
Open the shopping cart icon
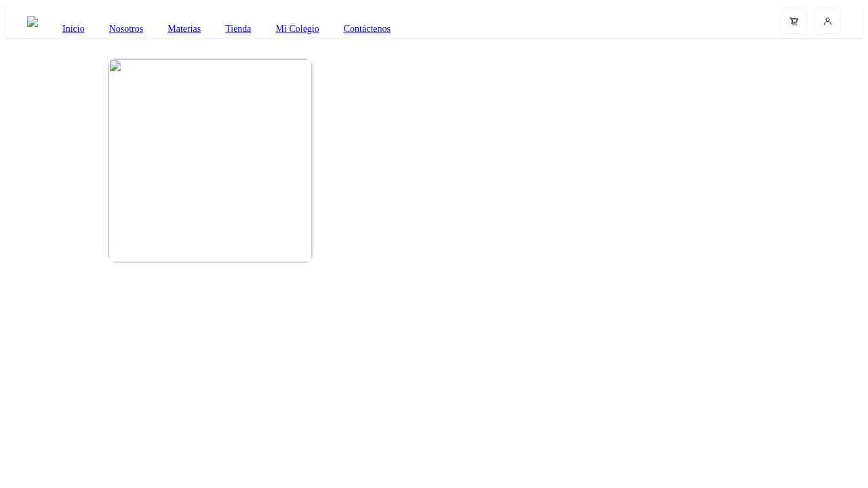tap(793, 21)
